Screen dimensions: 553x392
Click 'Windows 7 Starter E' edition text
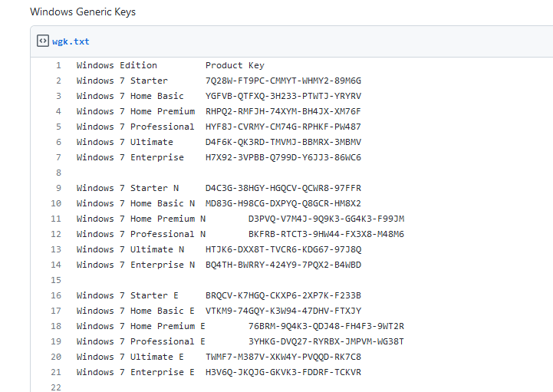[x=127, y=295]
